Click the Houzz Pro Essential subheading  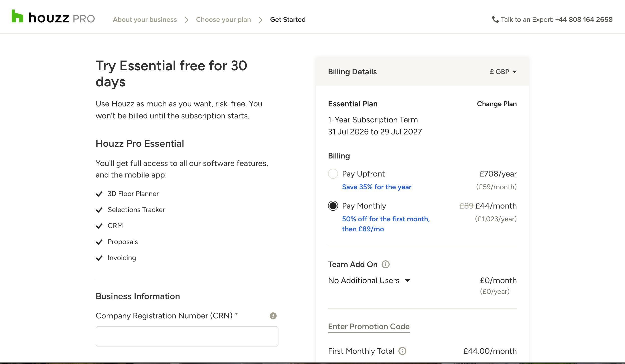point(140,144)
